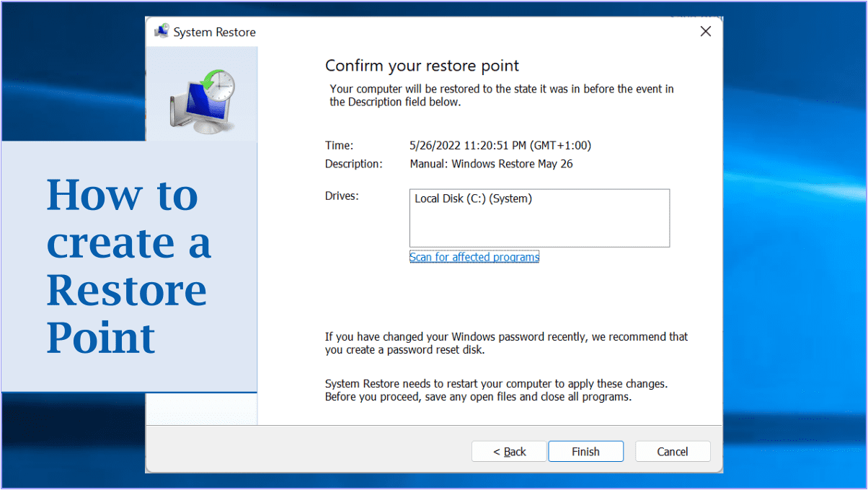Close the System Restore dialog
The width and height of the screenshot is (868, 490).
click(x=705, y=31)
